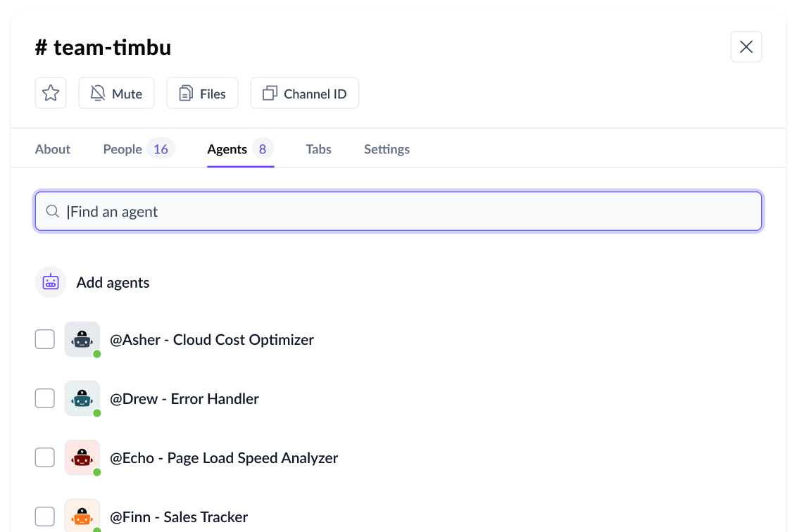Check the Asher Cloud Cost Optimizer checkbox
This screenshot has width=797, height=532.
[45, 340]
